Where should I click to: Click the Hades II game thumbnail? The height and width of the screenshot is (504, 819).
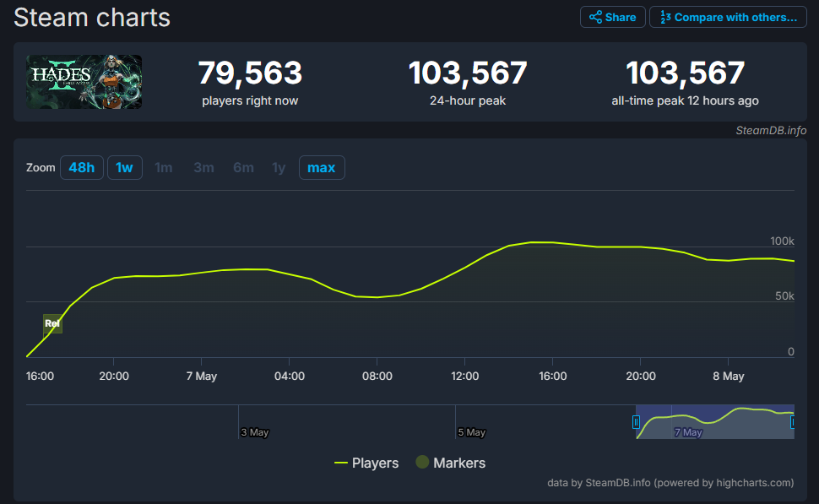coord(84,82)
